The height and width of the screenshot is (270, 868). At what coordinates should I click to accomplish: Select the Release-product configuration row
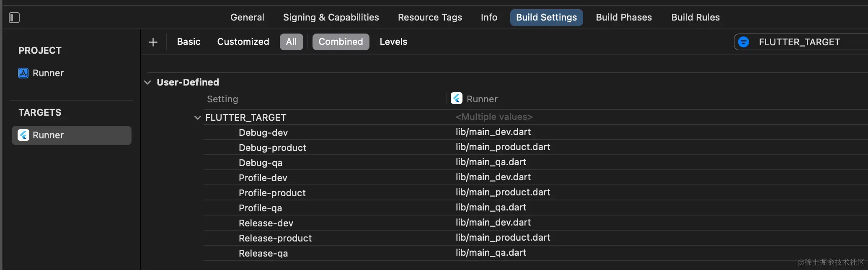coord(275,238)
